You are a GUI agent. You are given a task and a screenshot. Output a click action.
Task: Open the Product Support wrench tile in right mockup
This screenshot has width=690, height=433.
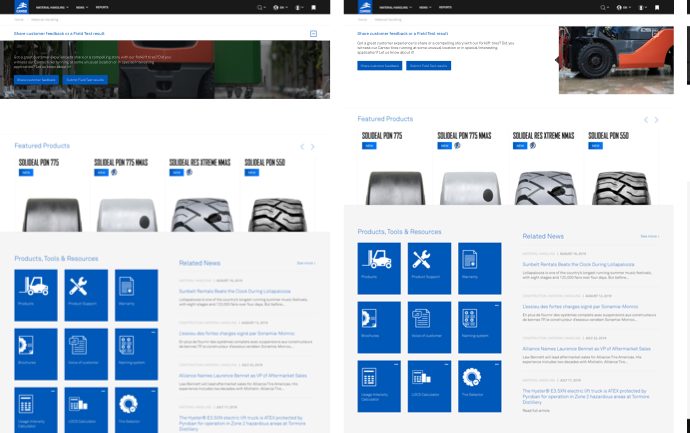coord(429,268)
